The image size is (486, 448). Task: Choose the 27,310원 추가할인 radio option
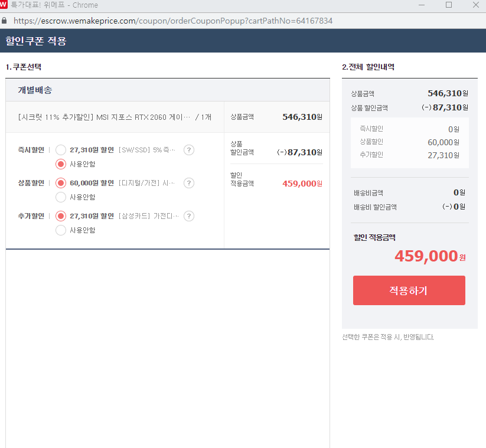61,216
